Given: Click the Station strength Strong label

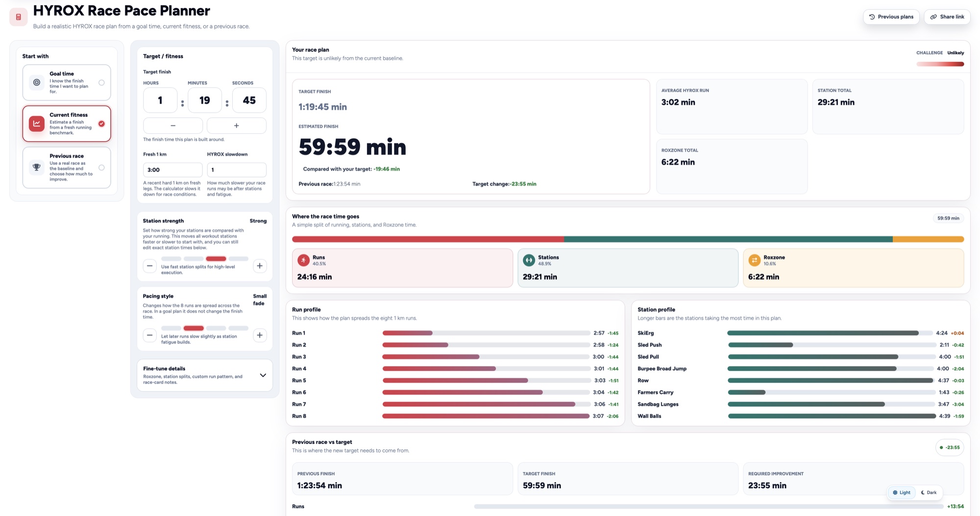Looking at the screenshot, I should [258, 221].
